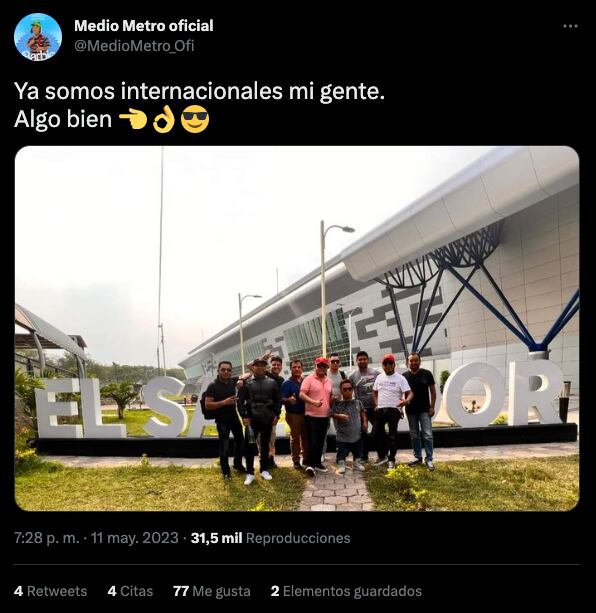Open the @MedioMetro_Ofi handle link
Viewport: 596px width, 613px height.
134,46
